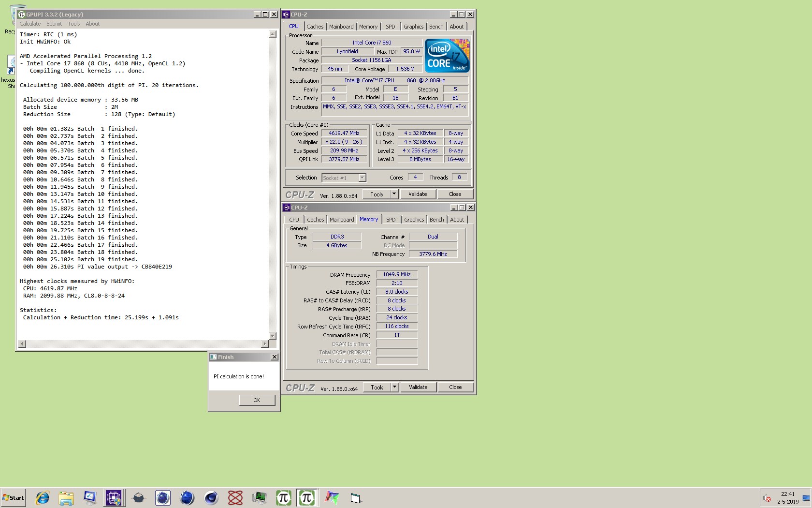Click the unframed blue sphere taskbar icon

click(187, 497)
